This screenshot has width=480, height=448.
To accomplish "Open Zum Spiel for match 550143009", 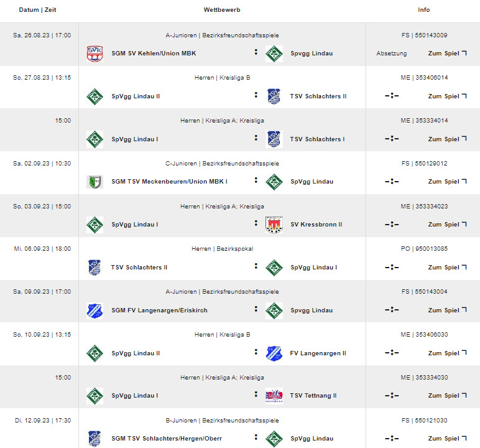I will coord(447,54).
